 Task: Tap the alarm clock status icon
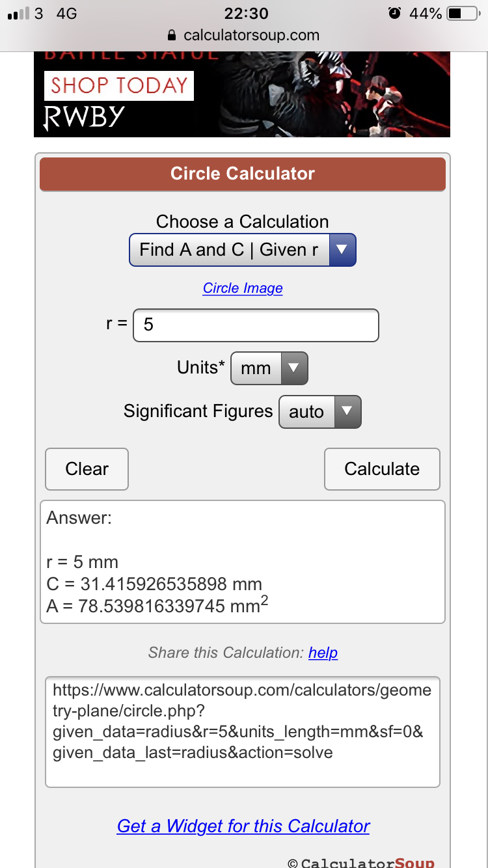click(394, 13)
